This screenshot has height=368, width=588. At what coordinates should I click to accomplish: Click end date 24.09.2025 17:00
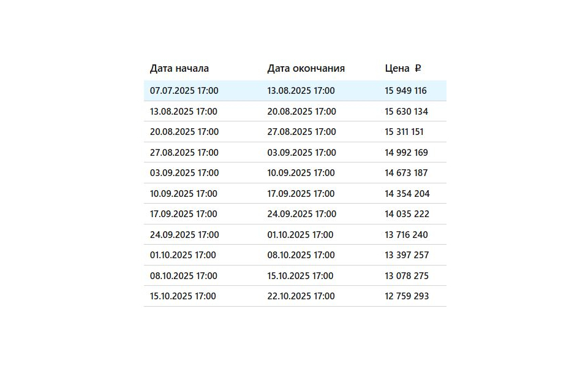point(301,214)
